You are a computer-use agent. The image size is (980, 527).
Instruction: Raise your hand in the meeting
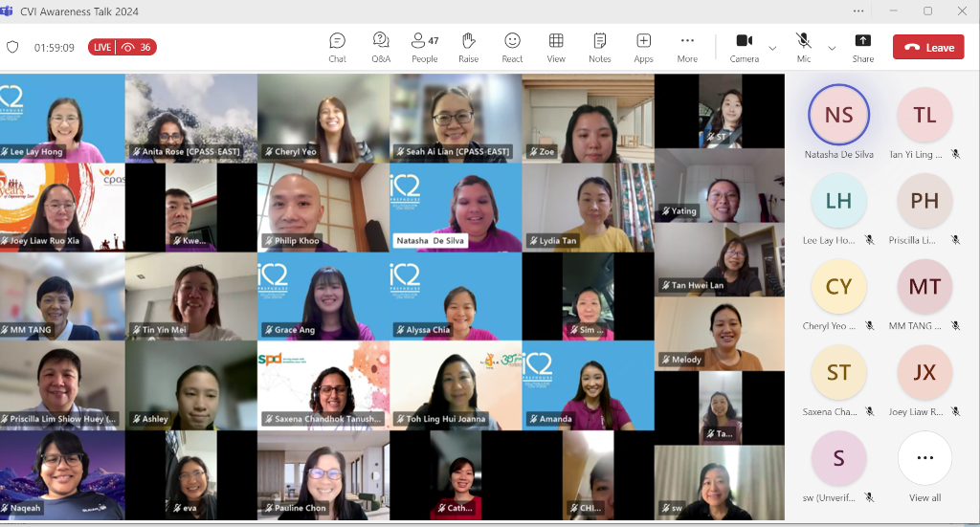click(x=468, y=47)
